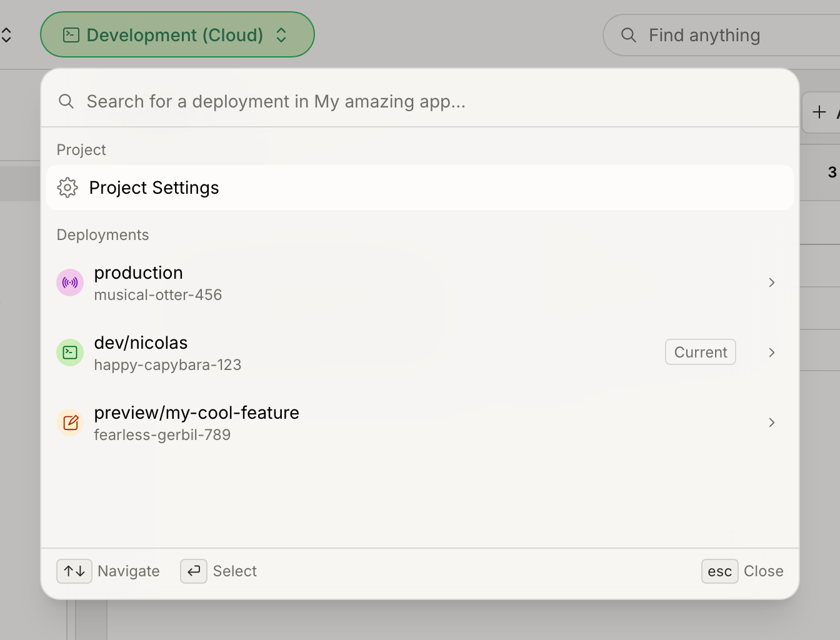Click the Navigate label in the footer
Image resolution: width=840 pixels, height=640 pixels.
click(x=129, y=571)
